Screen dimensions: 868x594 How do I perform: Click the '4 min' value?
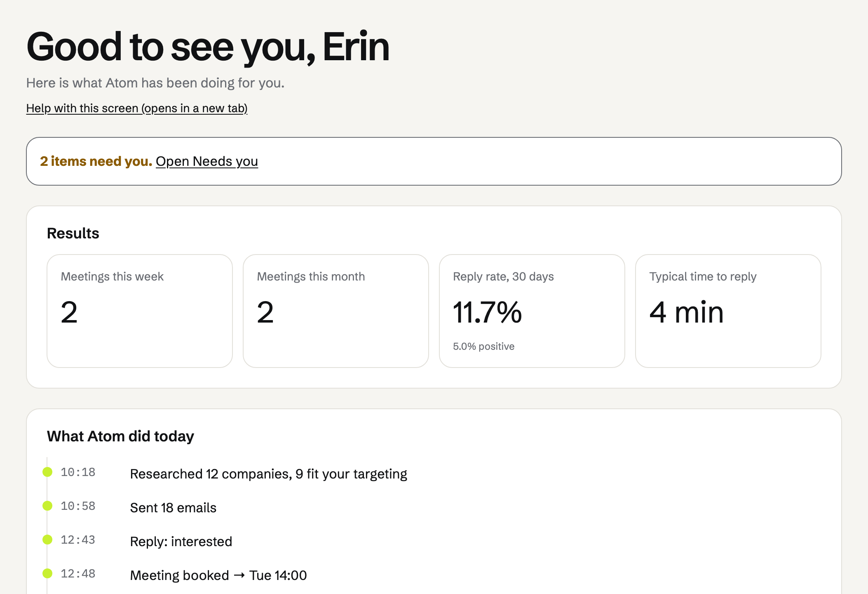click(x=686, y=312)
